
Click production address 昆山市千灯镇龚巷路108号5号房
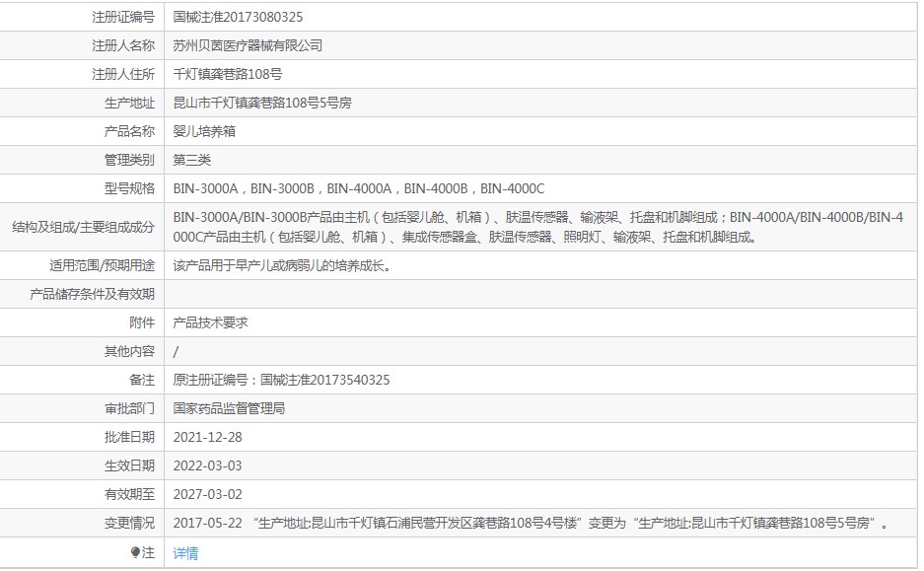tap(262, 103)
